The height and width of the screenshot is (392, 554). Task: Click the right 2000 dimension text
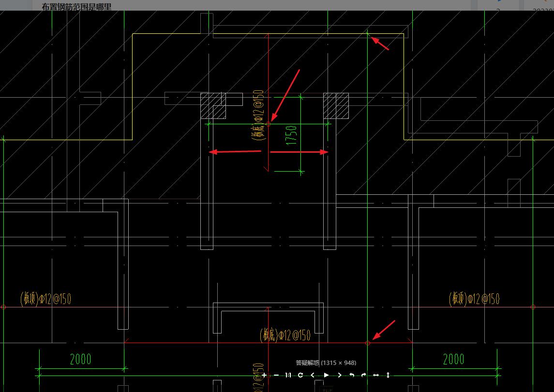pyautogui.click(x=454, y=359)
